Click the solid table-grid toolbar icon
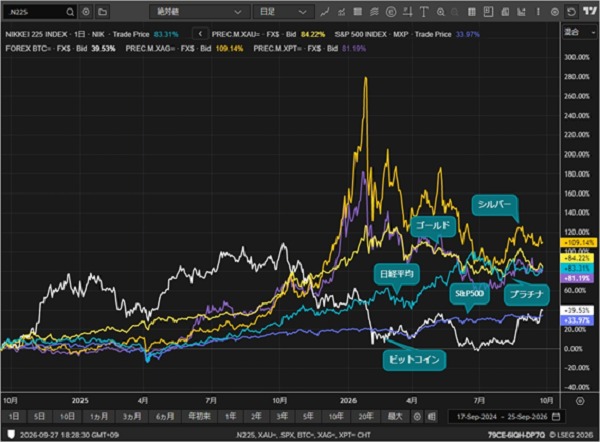Image resolution: width=600 pixels, height=442 pixels. tap(358, 12)
